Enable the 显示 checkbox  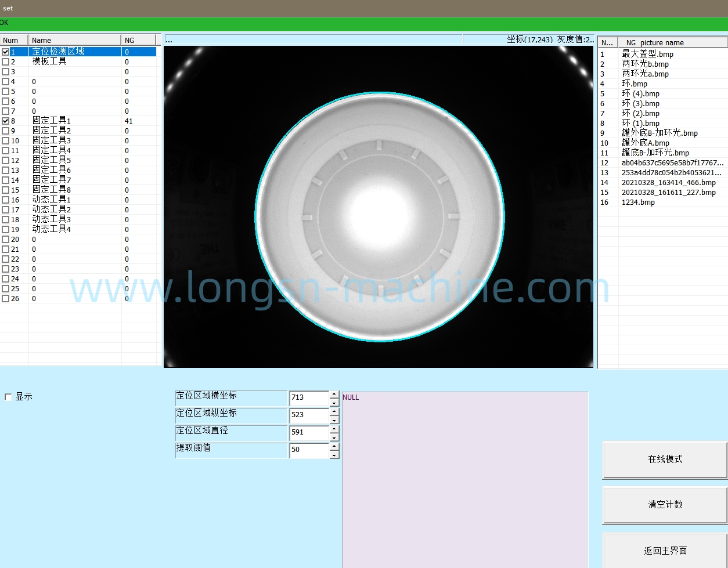pos(8,397)
